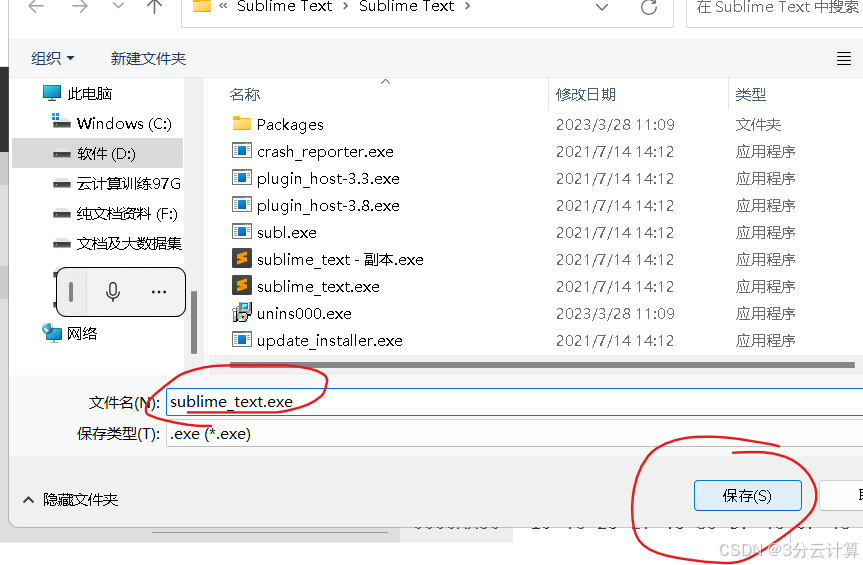Select sublime_text.exe in file list
This screenshot has width=863, height=565.
click(318, 287)
